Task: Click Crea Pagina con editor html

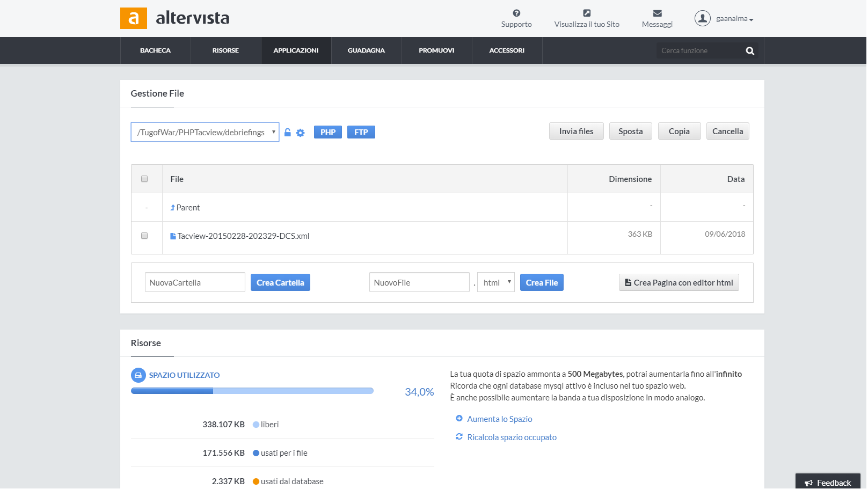Action: click(x=679, y=282)
